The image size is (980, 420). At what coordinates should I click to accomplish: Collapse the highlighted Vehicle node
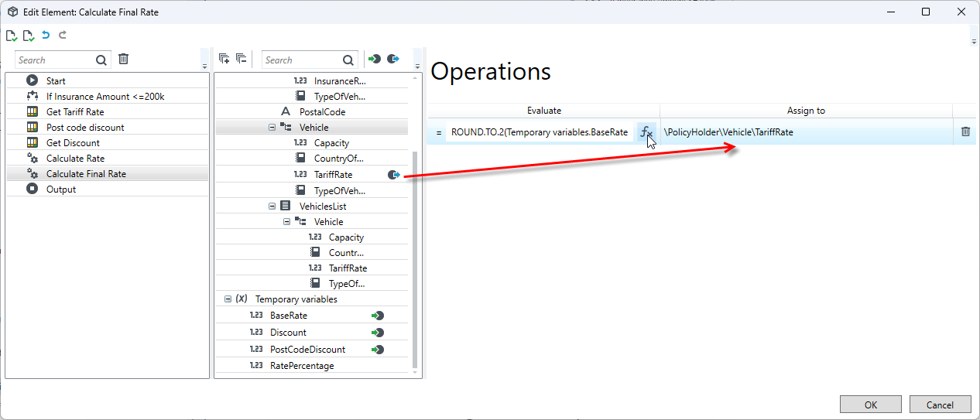[x=272, y=128]
